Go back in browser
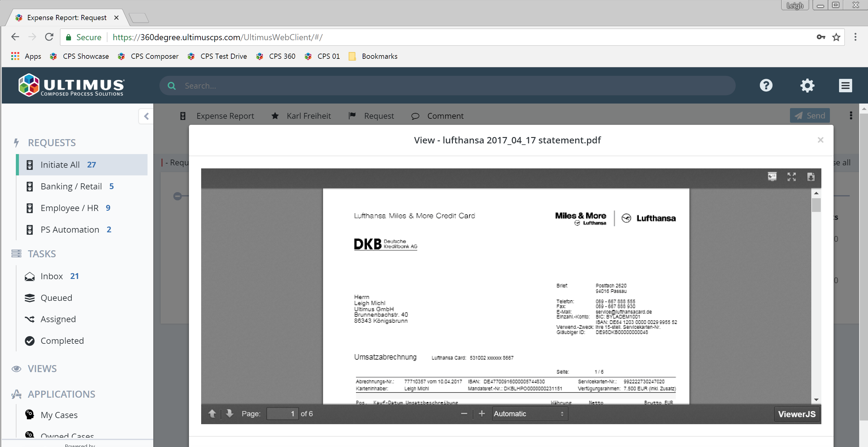The width and height of the screenshot is (868, 447). [x=15, y=37]
